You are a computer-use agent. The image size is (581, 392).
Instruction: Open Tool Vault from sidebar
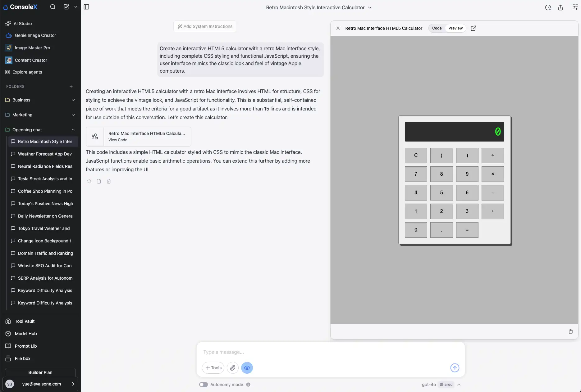tap(25, 321)
